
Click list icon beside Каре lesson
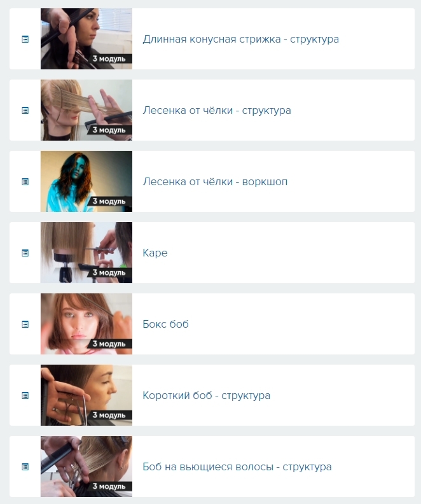tap(25, 253)
